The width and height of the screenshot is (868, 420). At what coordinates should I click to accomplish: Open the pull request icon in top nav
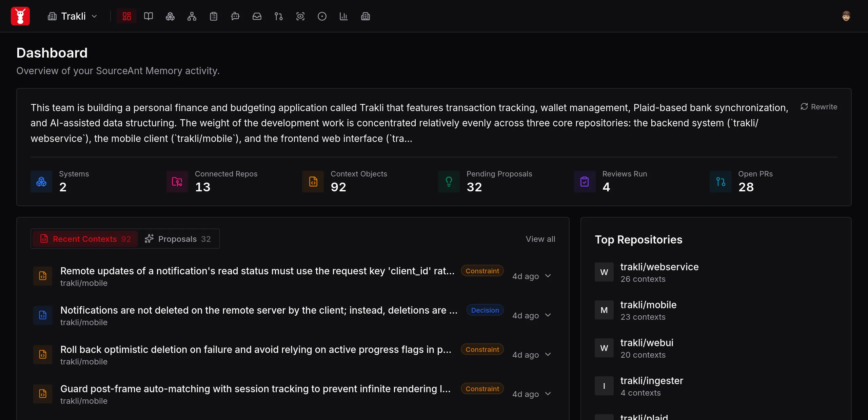(279, 16)
